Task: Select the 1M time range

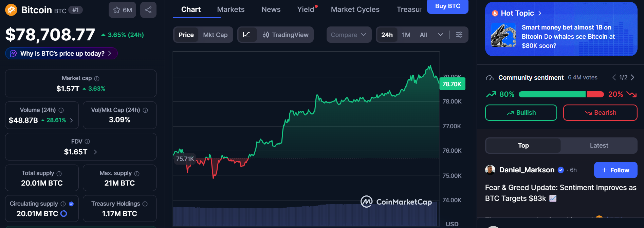Action: (x=406, y=35)
